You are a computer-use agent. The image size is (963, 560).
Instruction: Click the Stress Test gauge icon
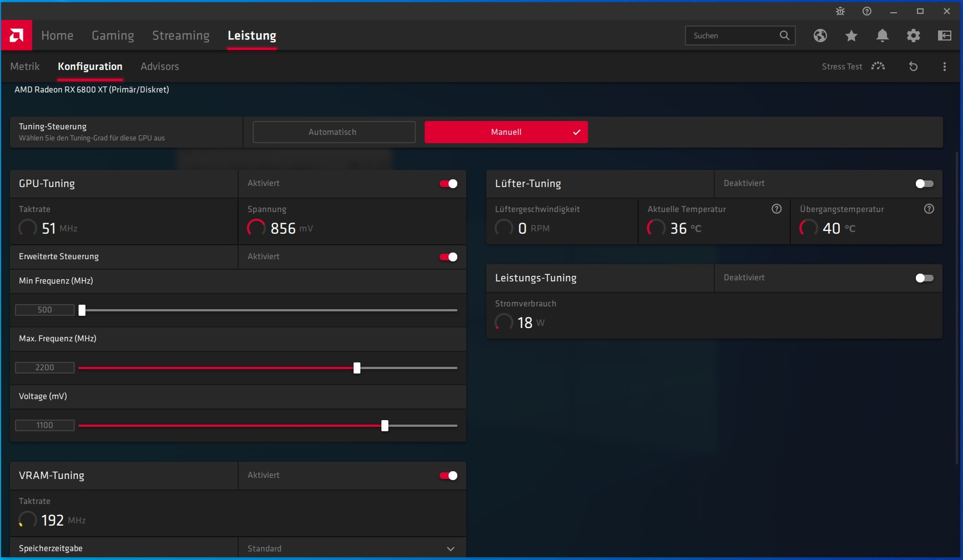878,66
